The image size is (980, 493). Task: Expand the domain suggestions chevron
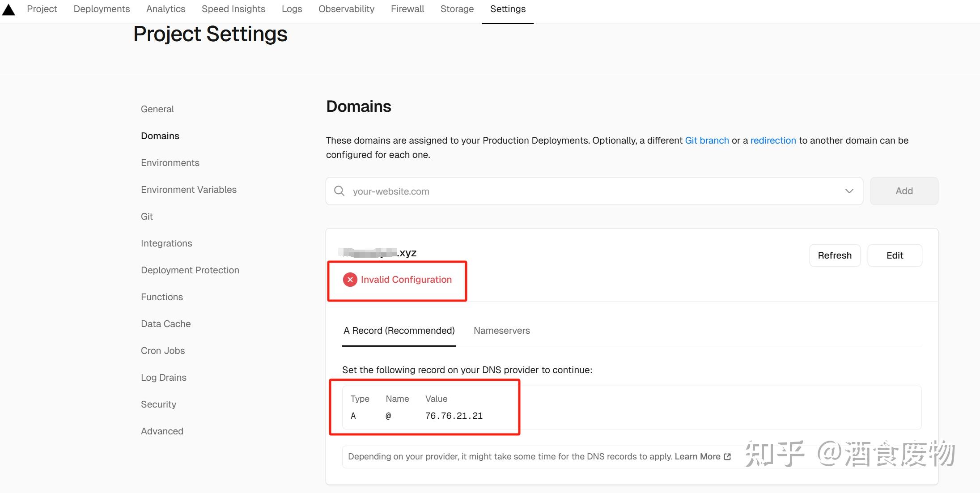[849, 191]
